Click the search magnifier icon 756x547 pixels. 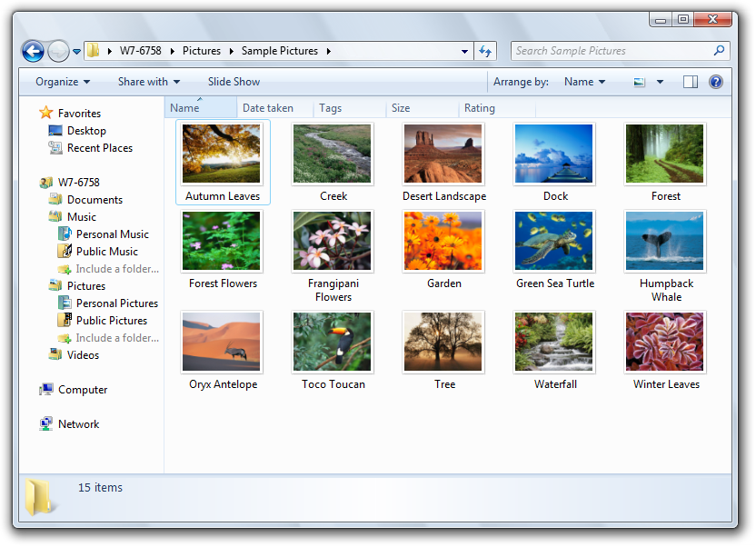coord(719,51)
